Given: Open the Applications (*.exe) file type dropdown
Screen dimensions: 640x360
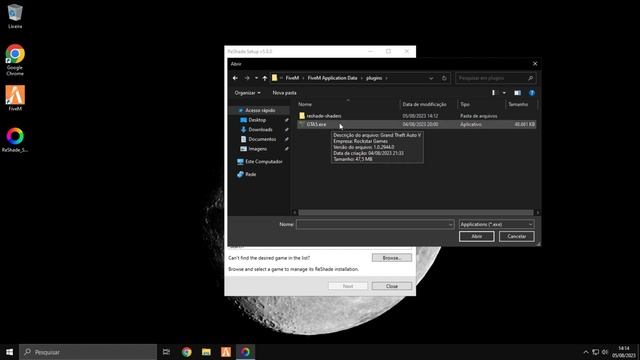Looking at the screenshot, I should [496, 224].
